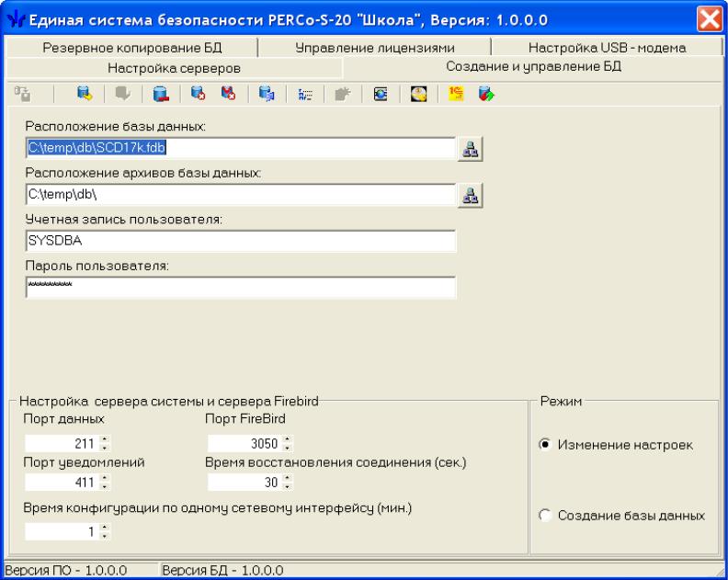Click the greyed network computers toolbar icon
The height and width of the screenshot is (580, 728).
coord(22,94)
